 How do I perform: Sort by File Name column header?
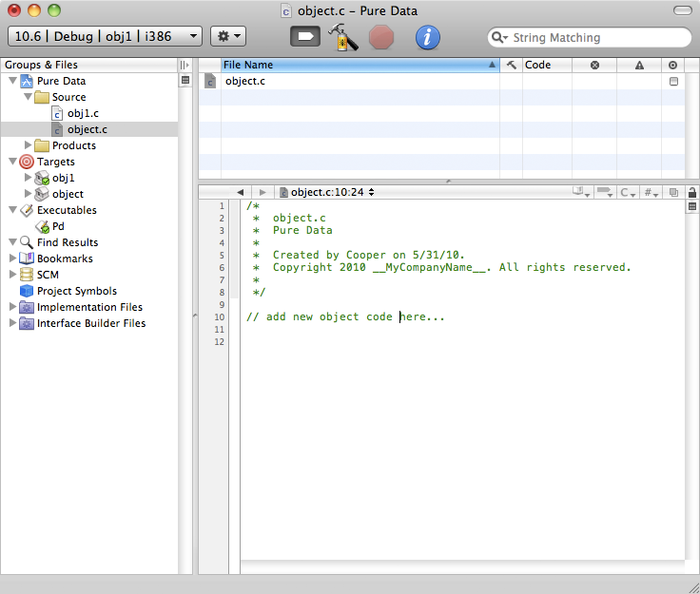360,66
